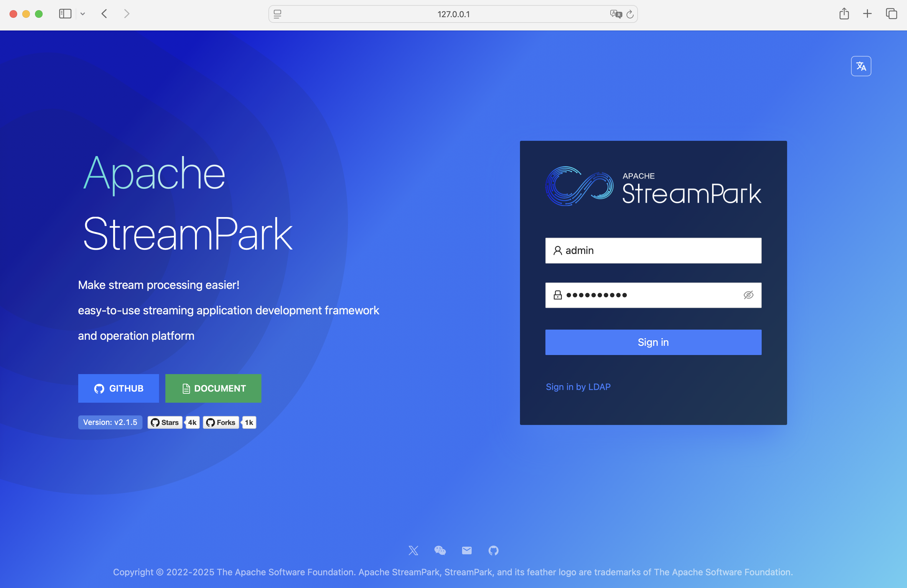The height and width of the screenshot is (588, 907).
Task: Toggle password visibility eye icon
Action: pos(748,295)
